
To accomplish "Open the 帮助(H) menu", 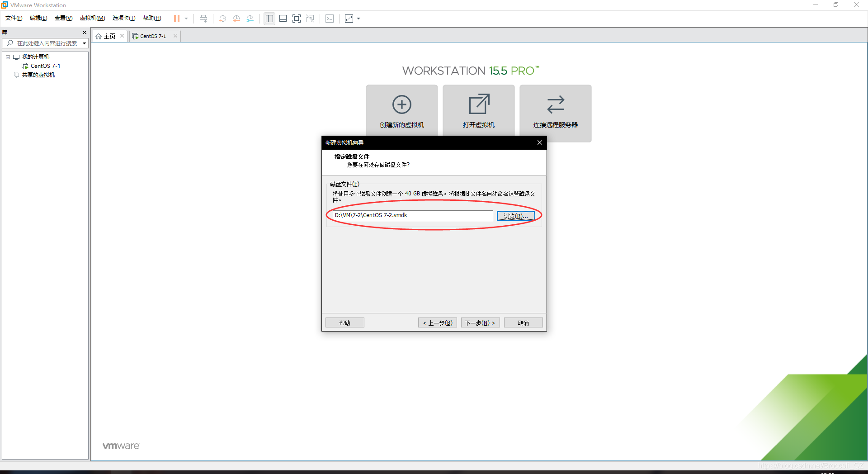I will 152,18.
